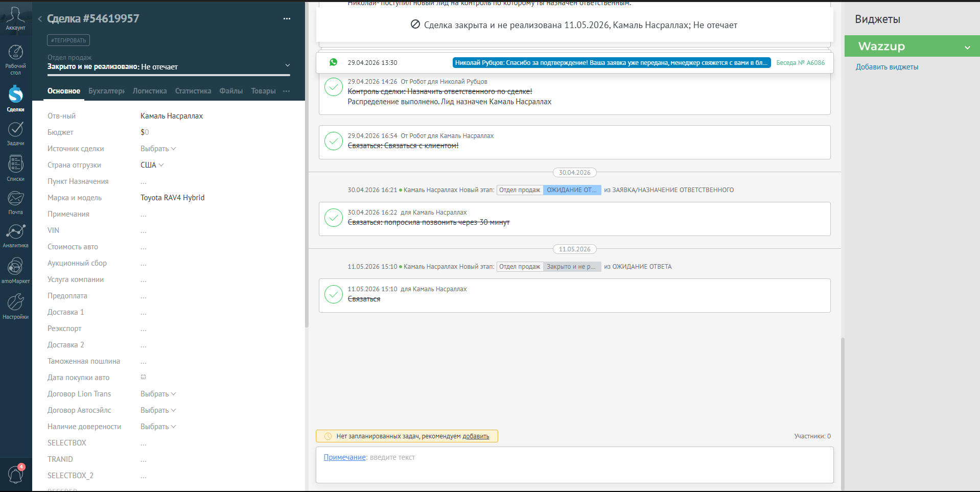This screenshot has height=492, width=980.
Task: Click the pipeline stage progress bar
Action: [169, 76]
